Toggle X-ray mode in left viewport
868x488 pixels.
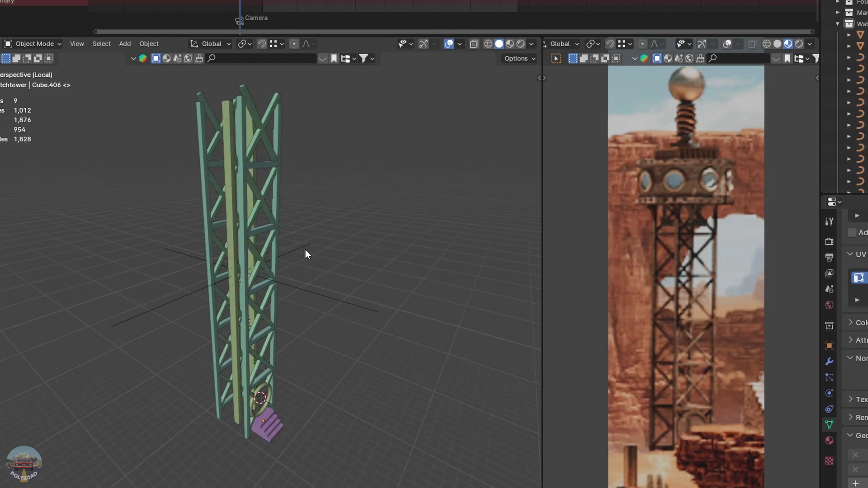tap(474, 44)
